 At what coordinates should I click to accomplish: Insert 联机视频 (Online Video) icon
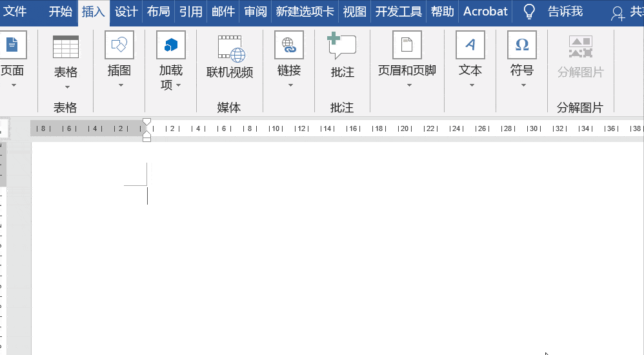(231, 48)
